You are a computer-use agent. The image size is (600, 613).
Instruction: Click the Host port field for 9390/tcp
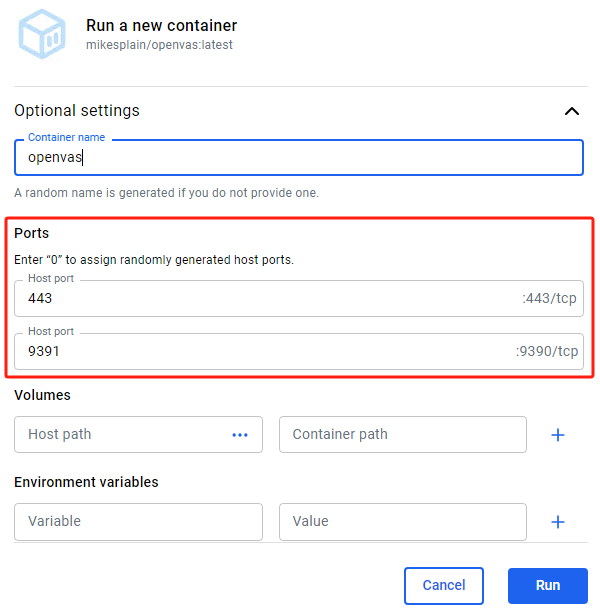[x=260, y=351]
